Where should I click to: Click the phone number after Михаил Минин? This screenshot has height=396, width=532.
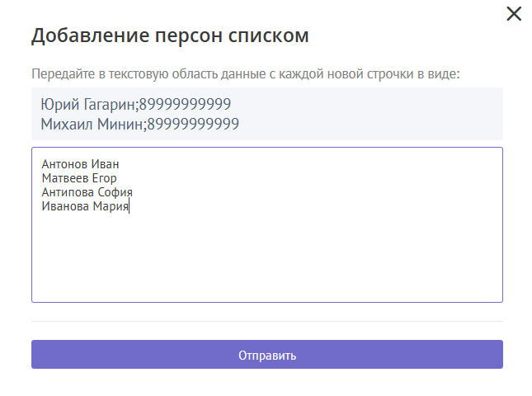[x=193, y=124]
